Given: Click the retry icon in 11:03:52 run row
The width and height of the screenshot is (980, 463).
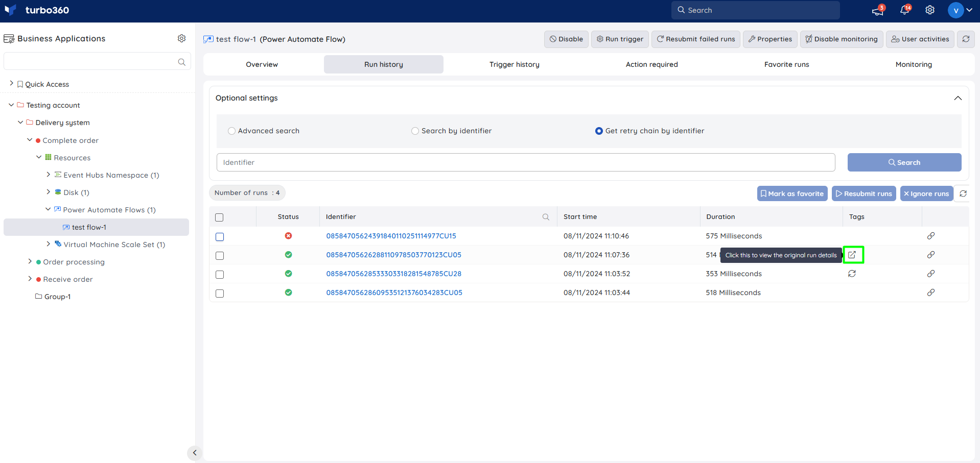Looking at the screenshot, I should [x=852, y=274].
